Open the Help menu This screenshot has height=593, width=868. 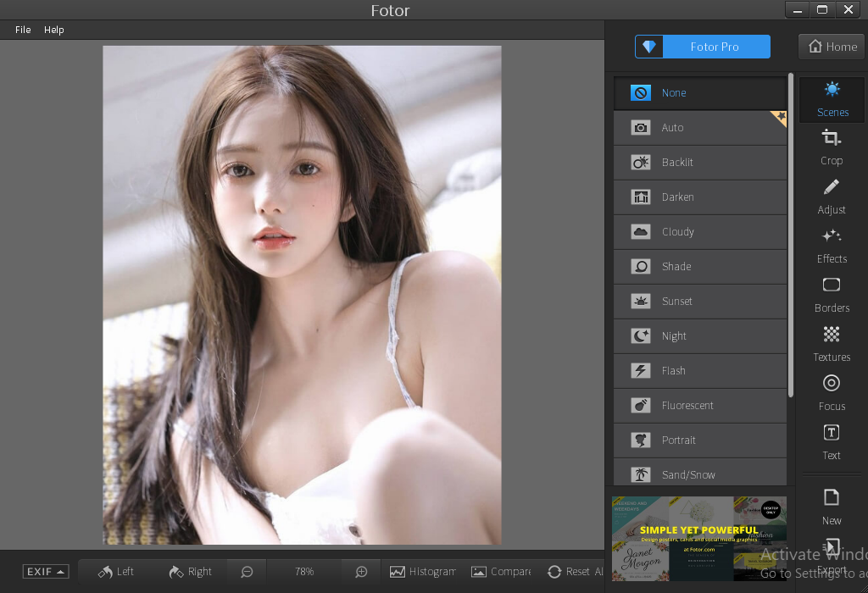pyautogui.click(x=54, y=30)
